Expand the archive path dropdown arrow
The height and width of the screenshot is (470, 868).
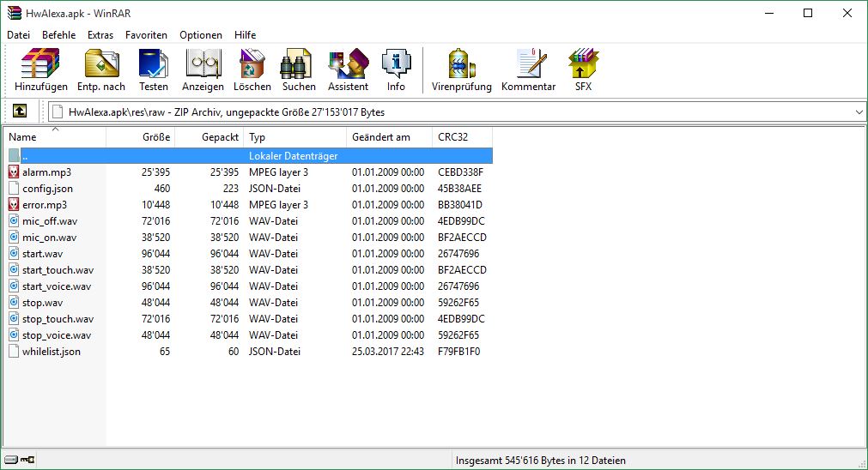859,111
